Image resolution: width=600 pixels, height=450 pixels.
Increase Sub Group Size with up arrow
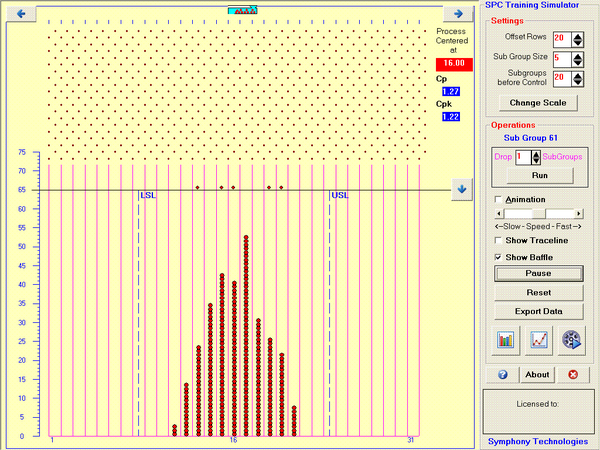coord(577,56)
